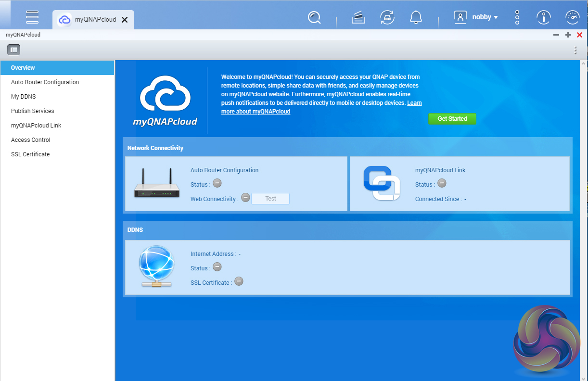Click the myQNAPcloud Link card heading
The height and width of the screenshot is (381, 588).
pyautogui.click(x=440, y=170)
